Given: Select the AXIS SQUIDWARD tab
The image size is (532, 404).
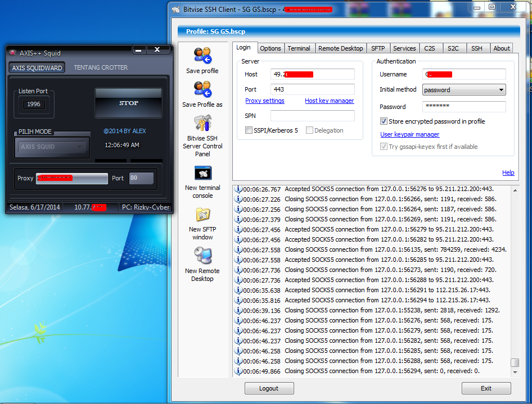Looking at the screenshot, I should point(37,68).
